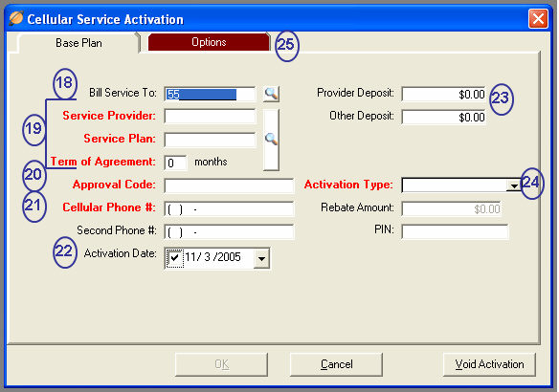The image size is (559, 392).
Task: Click the OK button
Action: pyautogui.click(x=221, y=364)
